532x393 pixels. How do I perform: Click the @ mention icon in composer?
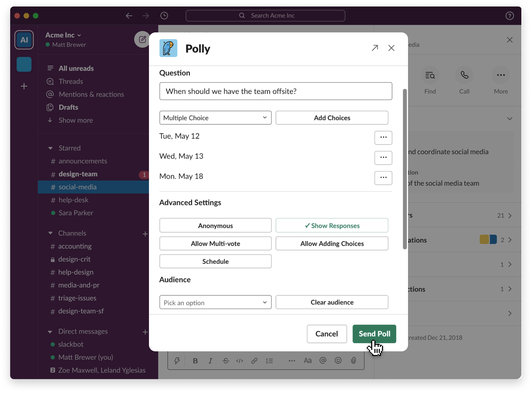point(323,360)
